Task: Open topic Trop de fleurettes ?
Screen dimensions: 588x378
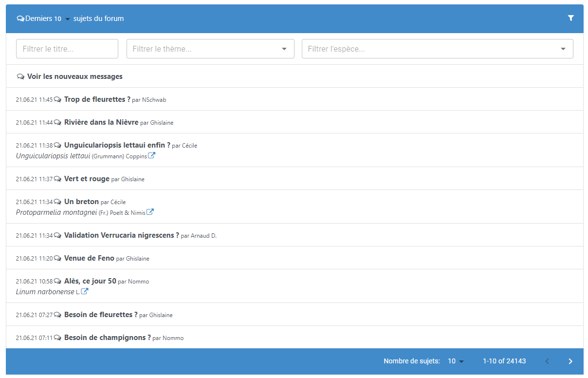Action: (x=97, y=99)
